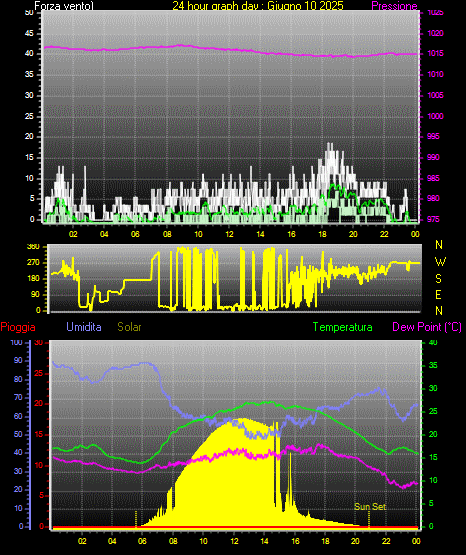The width and height of the screenshot is (466, 555).
Task: Click the 1015 pressure axis value
Action: [x=435, y=53]
